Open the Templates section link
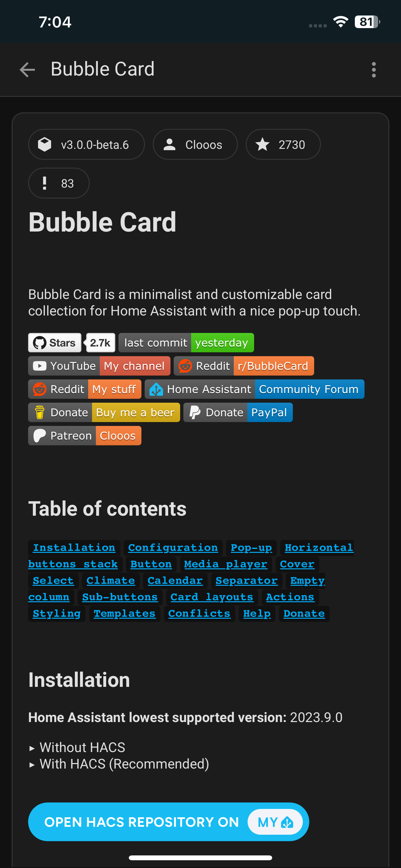Viewport: 401px width, 868px height. [124, 614]
